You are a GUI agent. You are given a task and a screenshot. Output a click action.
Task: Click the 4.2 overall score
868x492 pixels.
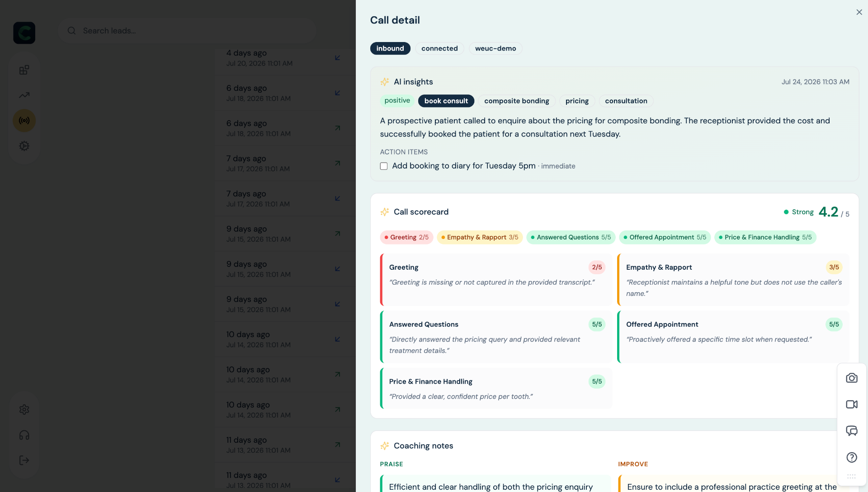828,212
